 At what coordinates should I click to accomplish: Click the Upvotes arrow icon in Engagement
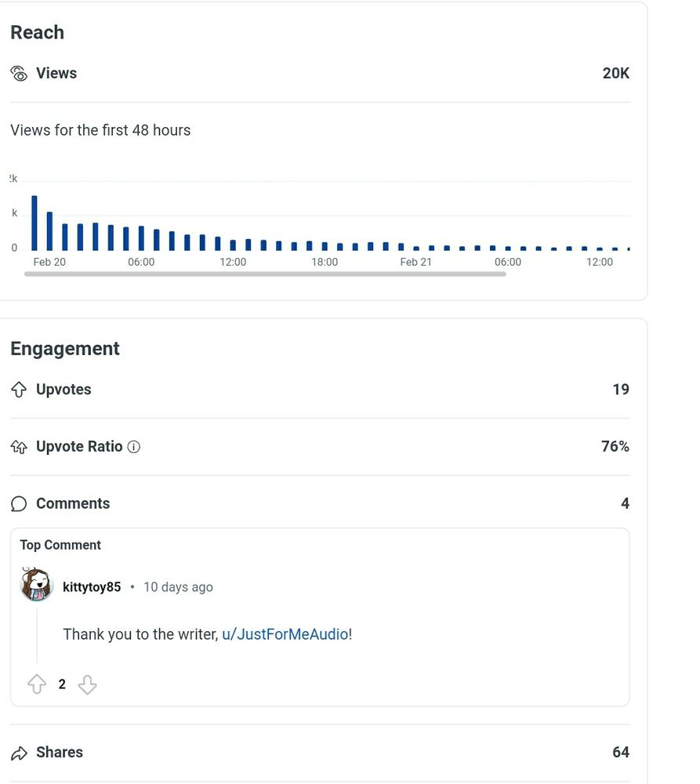click(18, 389)
